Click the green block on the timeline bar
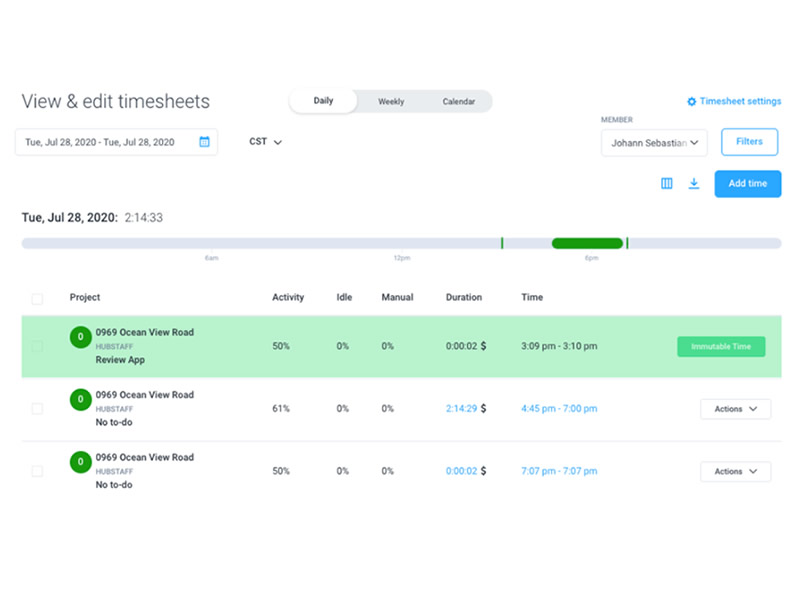 coord(587,243)
